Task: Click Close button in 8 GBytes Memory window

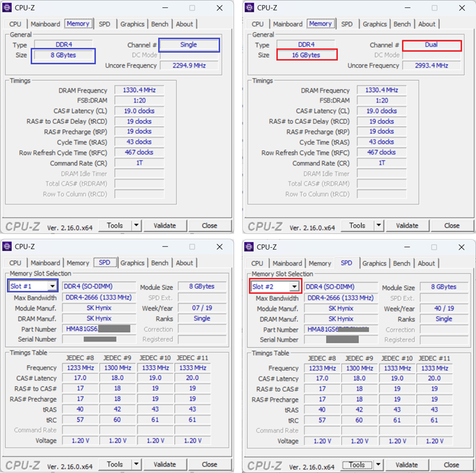Action: tap(210, 225)
